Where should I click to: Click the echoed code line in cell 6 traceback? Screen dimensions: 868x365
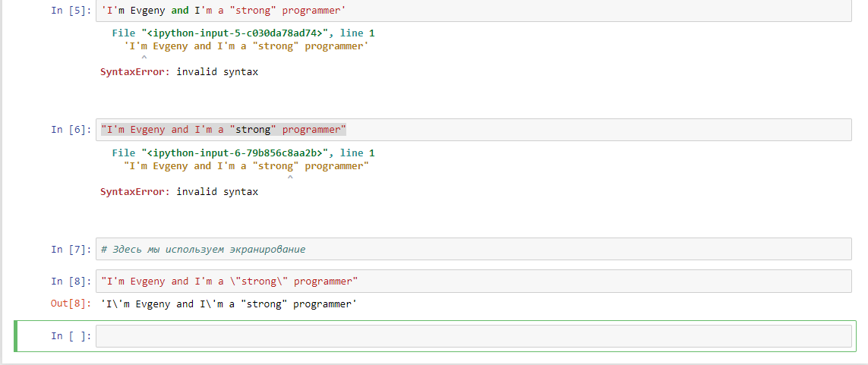click(x=246, y=166)
